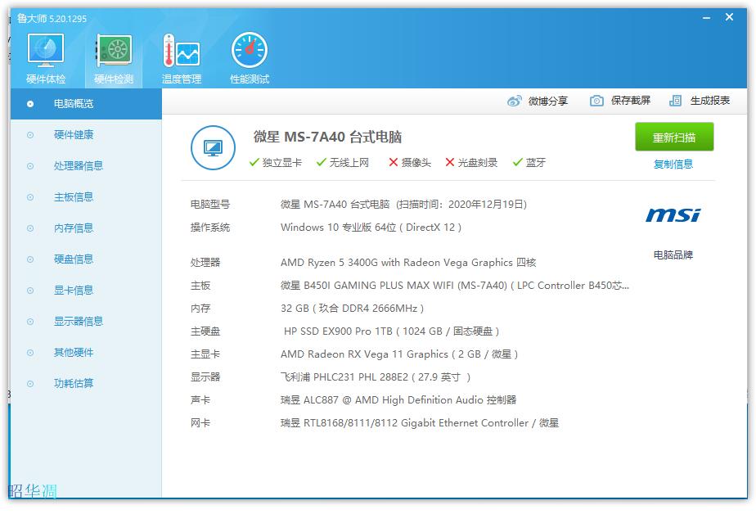Launch 性能测试 gauge icon
756x532 pixels.
(x=250, y=49)
